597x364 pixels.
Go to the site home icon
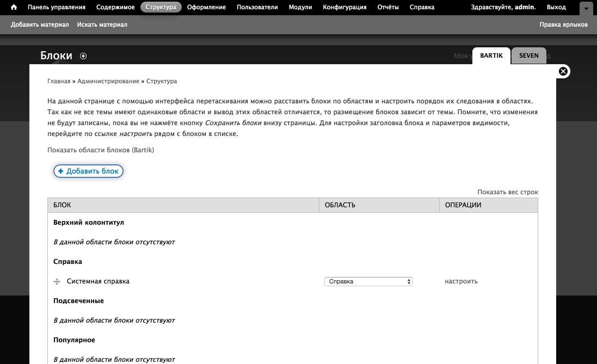[14, 7]
